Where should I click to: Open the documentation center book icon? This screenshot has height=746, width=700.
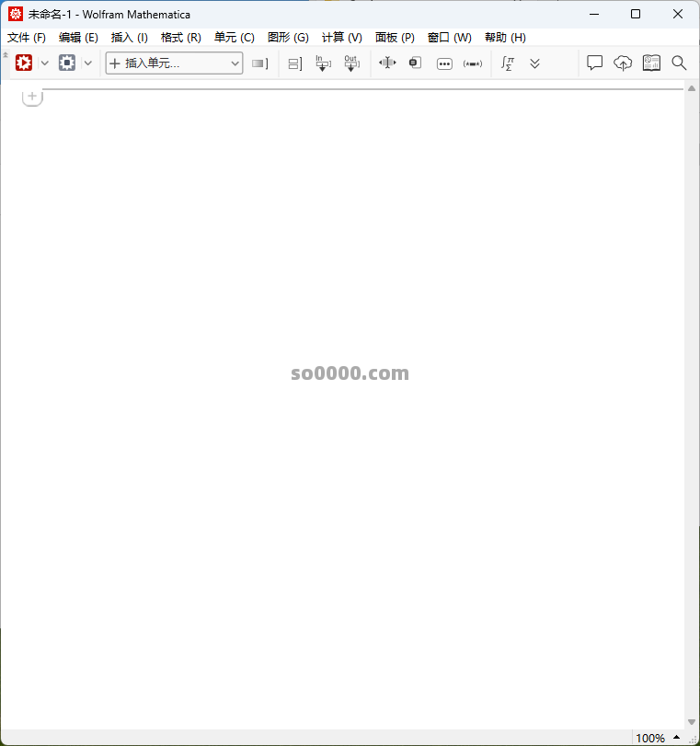pos(651,63)
